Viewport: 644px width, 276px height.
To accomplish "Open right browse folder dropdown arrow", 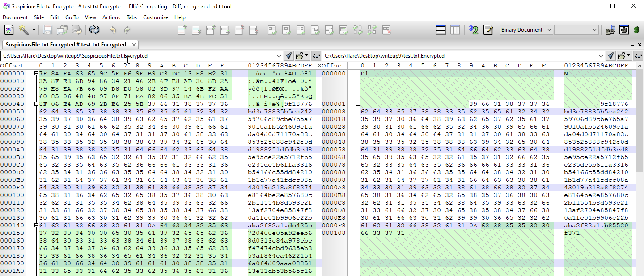I will (629, 56).
